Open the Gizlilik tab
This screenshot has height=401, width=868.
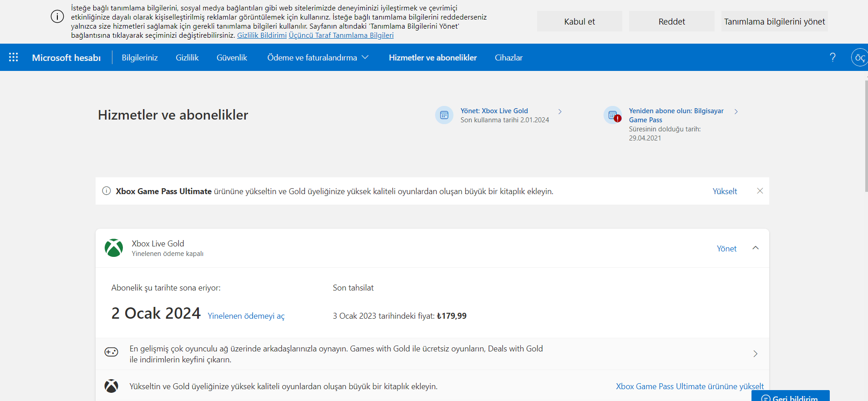[187, 58]
